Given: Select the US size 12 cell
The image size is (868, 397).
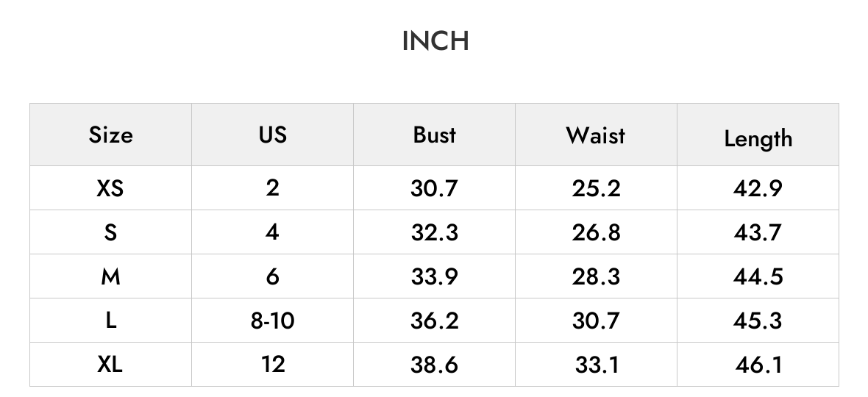Looking at the screenshot, I should point(272,365).
